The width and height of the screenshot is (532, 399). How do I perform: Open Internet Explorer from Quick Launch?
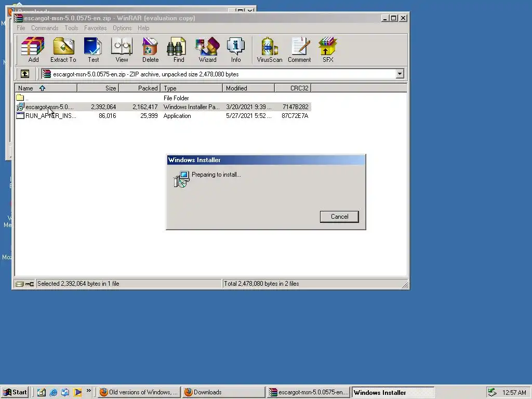(x=54, y=392)
